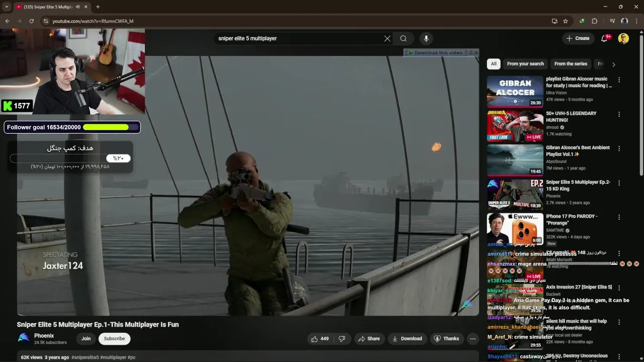Screen dimensions: 644x362
Task: Open a new browser tab
Action: (98, 7)
